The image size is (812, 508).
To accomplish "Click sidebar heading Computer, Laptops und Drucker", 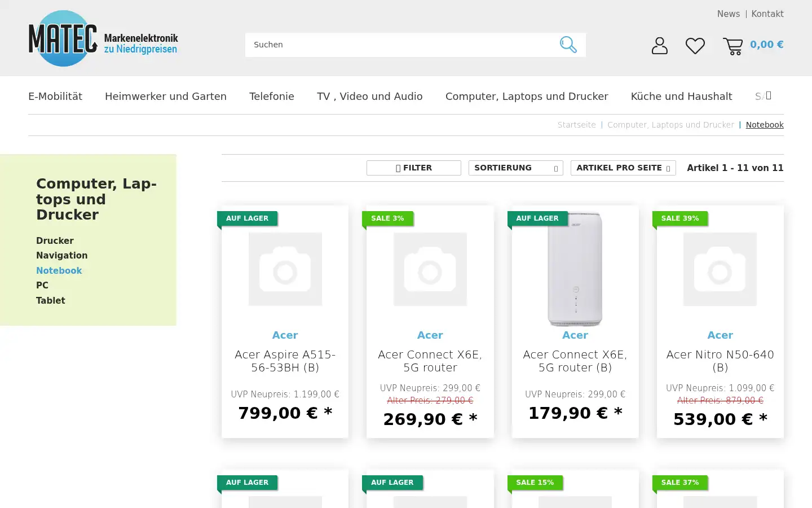I will click(96, 199).
